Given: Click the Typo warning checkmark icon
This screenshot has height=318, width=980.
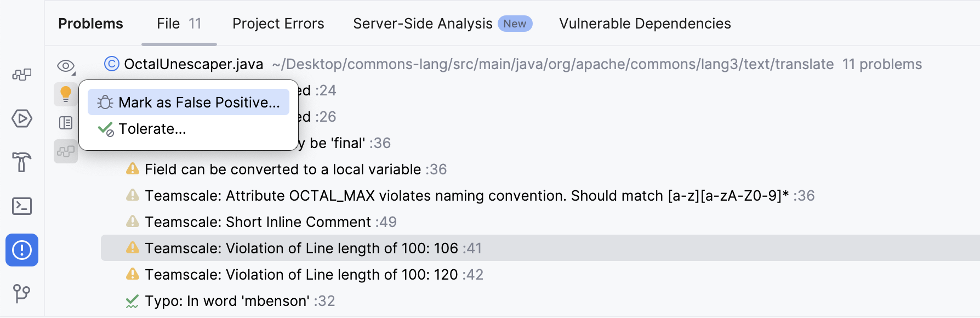Looking at the screenshot, I should coord(132,300).
